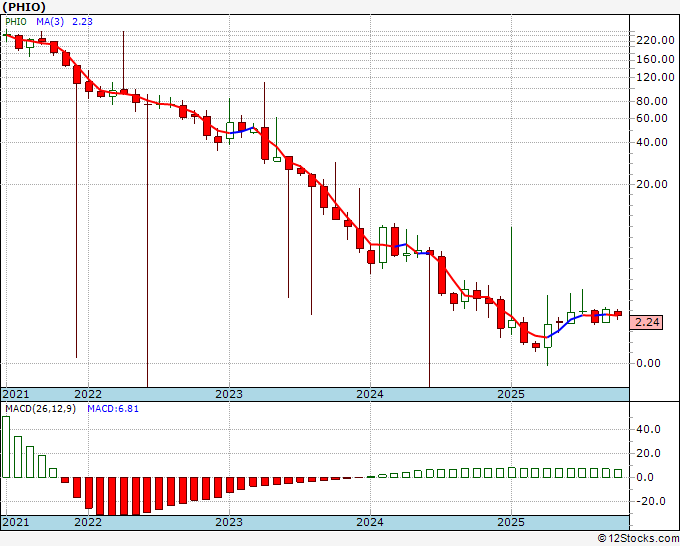This screenshot has width=680, height=546.
Task: Click the green candle with long wick at 2025
Action: (x=512, y=324)
